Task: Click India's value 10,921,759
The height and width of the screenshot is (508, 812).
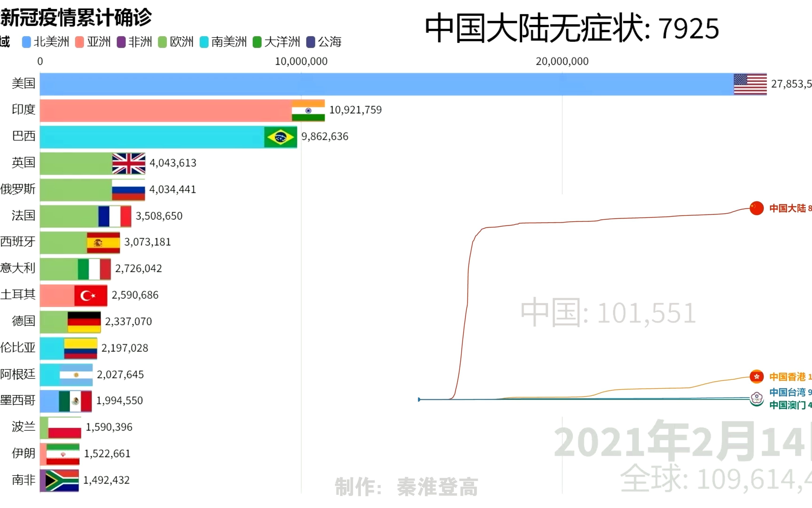Action: coord(356,110)
